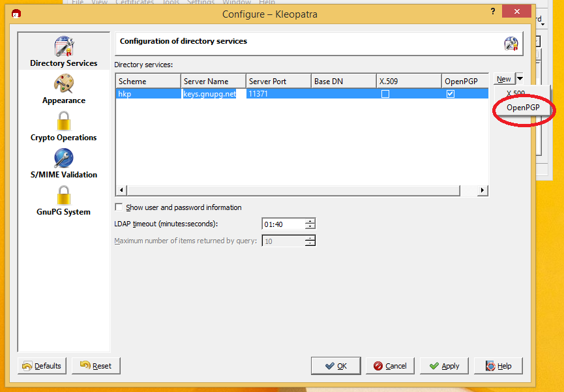
Task: Confirm the configuration with OK
Action: pyautogui.click(x=336, y=366)
